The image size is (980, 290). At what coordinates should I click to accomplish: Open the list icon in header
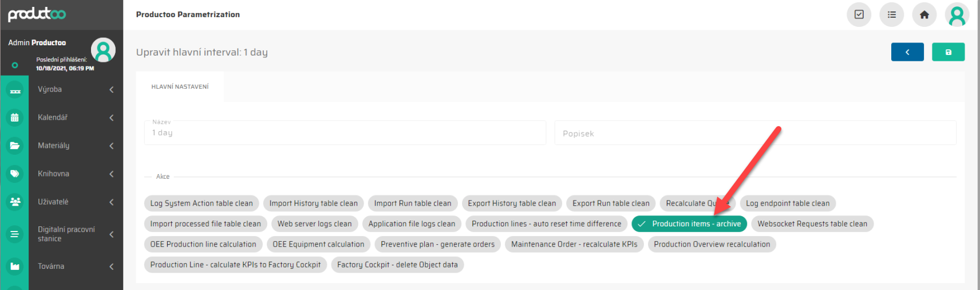tap(891, 15)
